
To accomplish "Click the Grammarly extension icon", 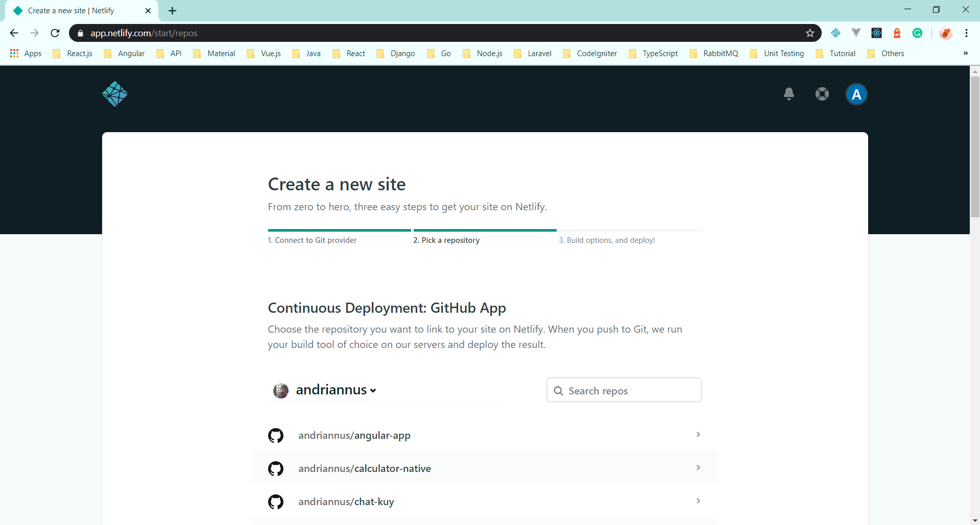I will point(917,33).
